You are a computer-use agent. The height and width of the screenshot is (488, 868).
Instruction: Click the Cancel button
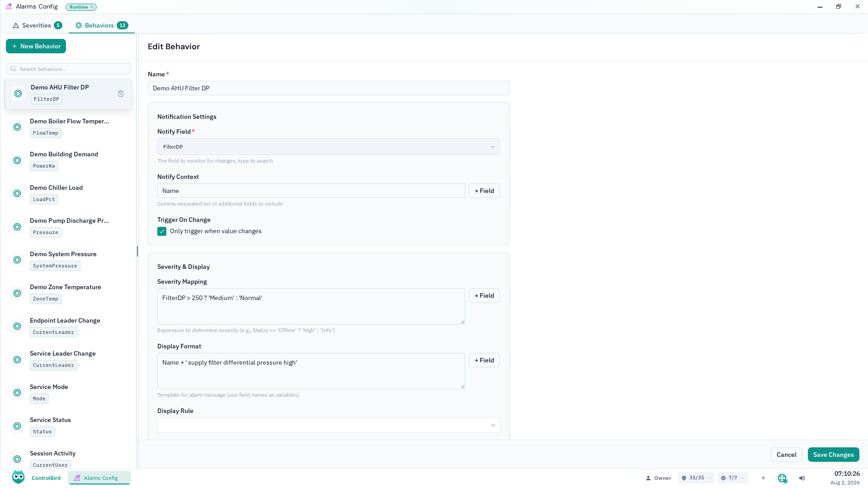click(x=787, y=455)
